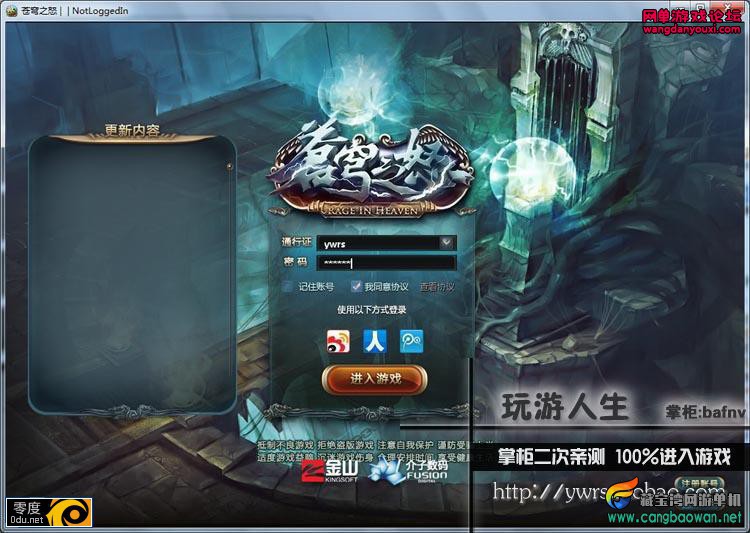Log in with Tencent Weibo icon
750x533 pixels.
[x=411, y=341]
